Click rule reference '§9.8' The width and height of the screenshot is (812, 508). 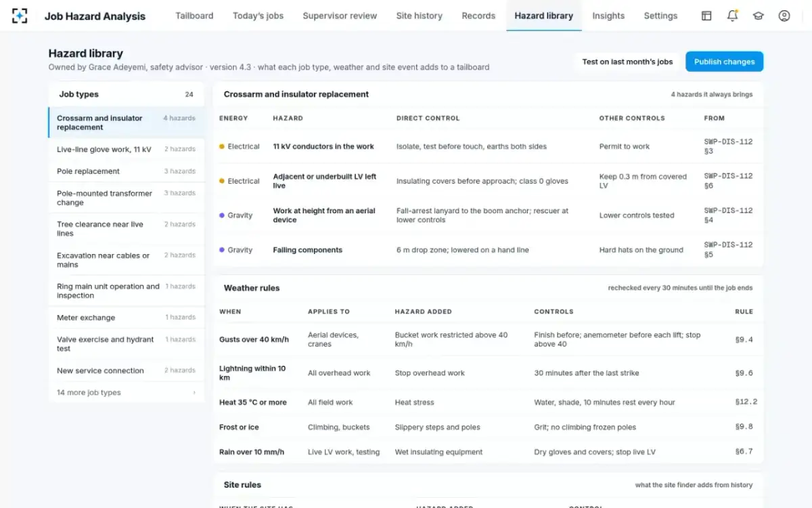(744, 427)
